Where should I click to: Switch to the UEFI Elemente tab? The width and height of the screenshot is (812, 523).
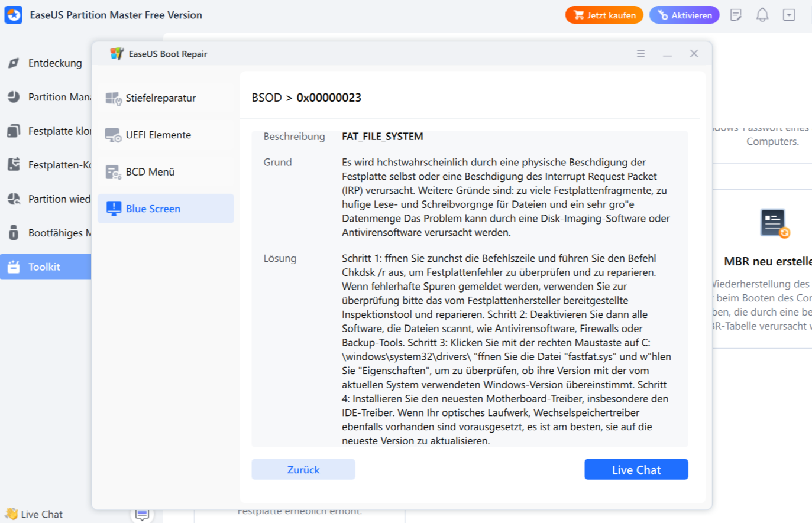coord(158,135)
